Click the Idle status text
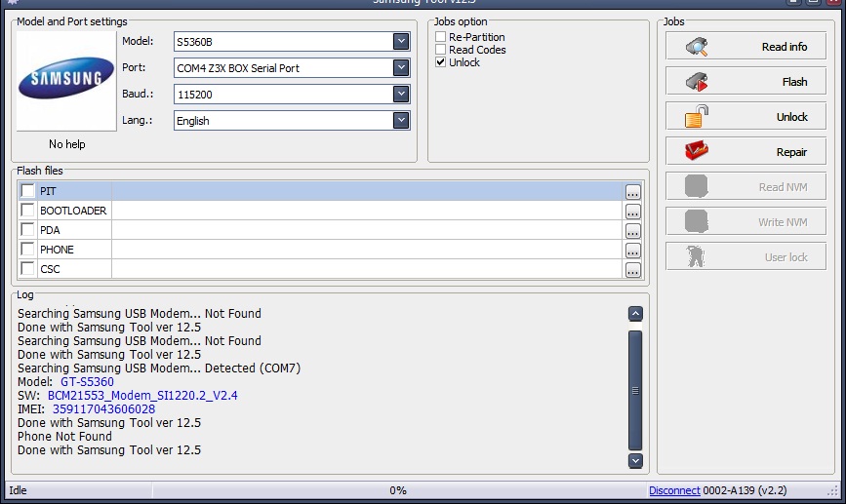 18,490
